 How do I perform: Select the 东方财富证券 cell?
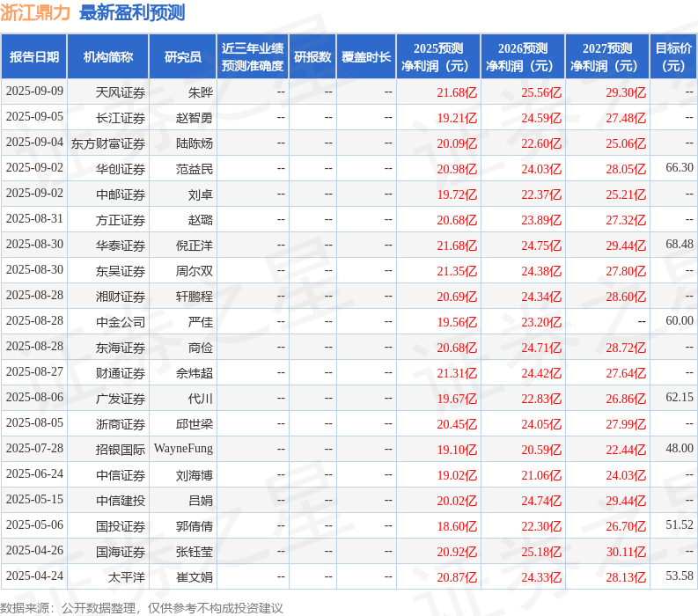(x=108, y=143)
